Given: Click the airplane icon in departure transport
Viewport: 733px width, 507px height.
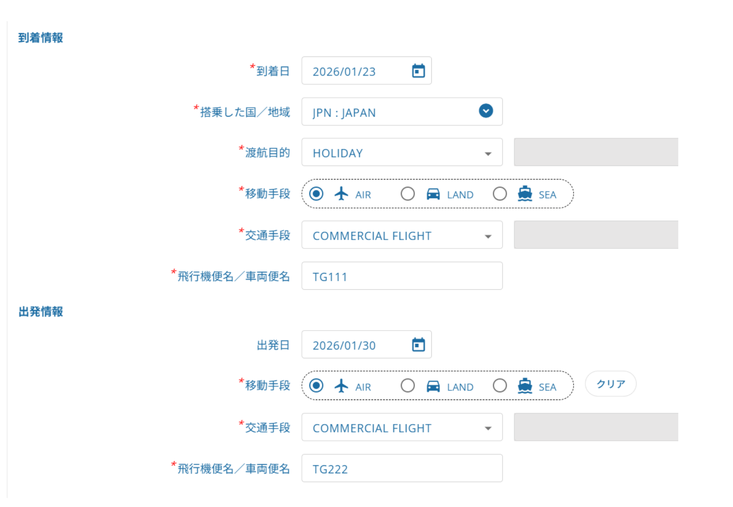Looking at the screenshot, I should [342, 386].
